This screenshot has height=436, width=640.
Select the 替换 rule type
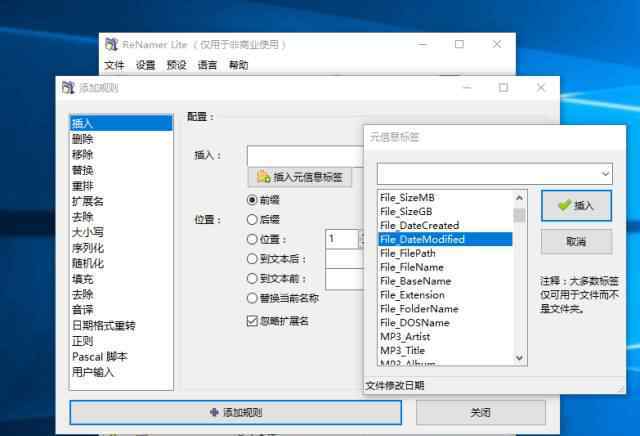[x=121, y=170]
